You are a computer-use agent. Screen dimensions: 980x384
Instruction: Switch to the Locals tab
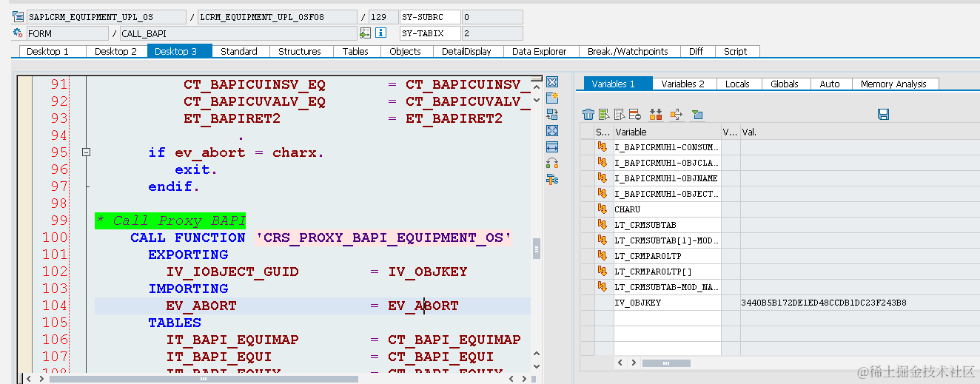737,84
